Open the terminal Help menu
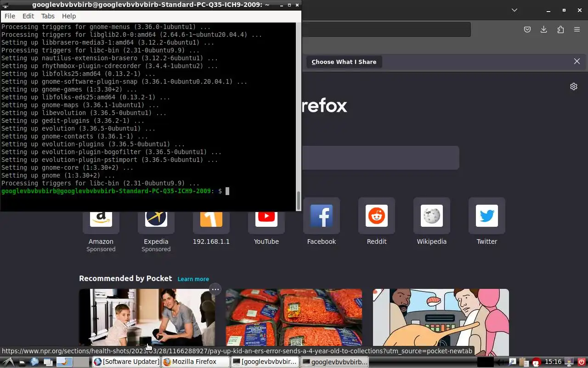The width and height of the screenshot is (588, 368). (69, 16)
